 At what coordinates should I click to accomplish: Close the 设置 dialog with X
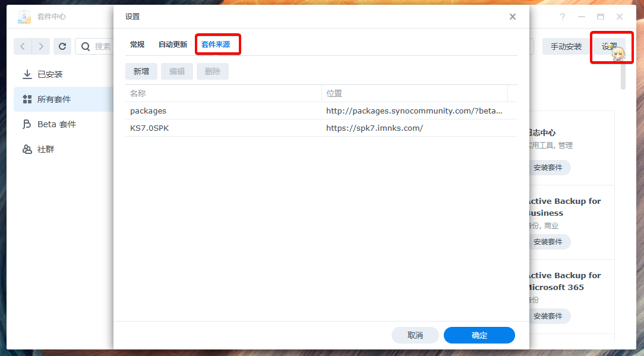click(512, 17)
